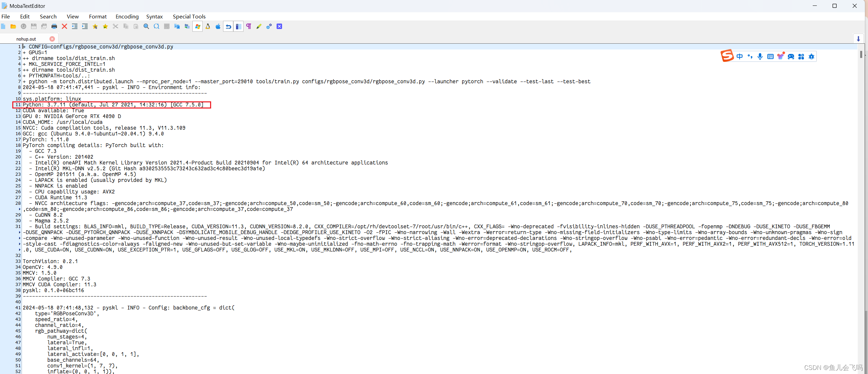Click the yellow highlighter icon
Viewport: 868px width, 374px height.
[259, 27]
